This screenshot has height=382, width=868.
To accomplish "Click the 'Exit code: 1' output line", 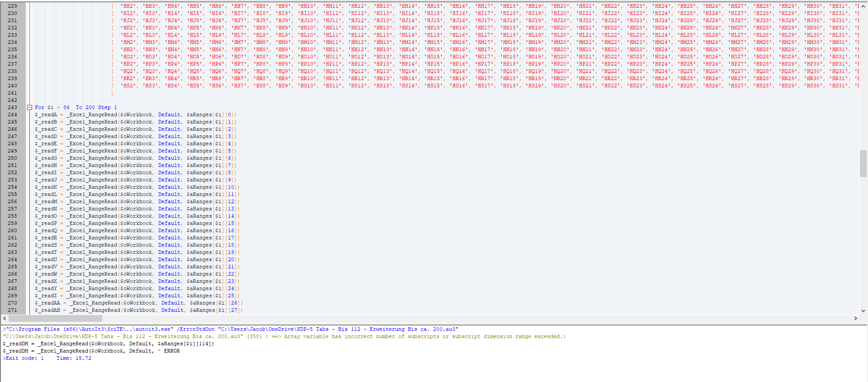I will coord(25,358).
